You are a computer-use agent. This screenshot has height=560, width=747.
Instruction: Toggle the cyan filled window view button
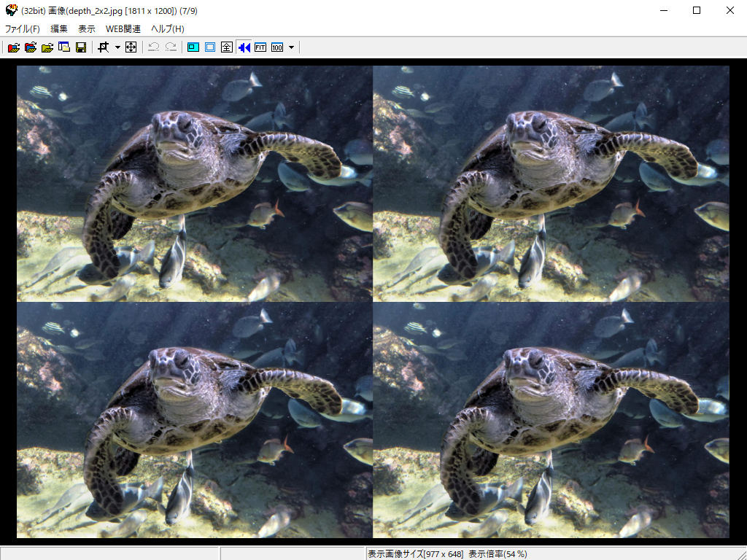click(193, 47)
